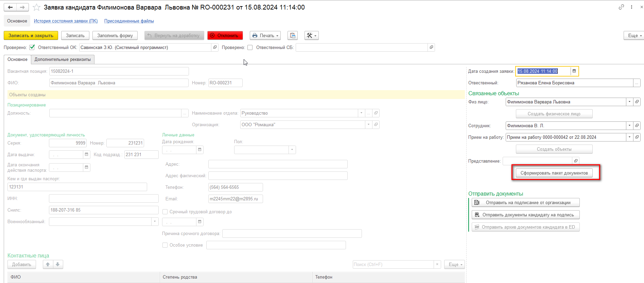Tick the Особое условие checkbox
Image resolution: width=644 pixels, height=283 pixels.
[165, 245]
